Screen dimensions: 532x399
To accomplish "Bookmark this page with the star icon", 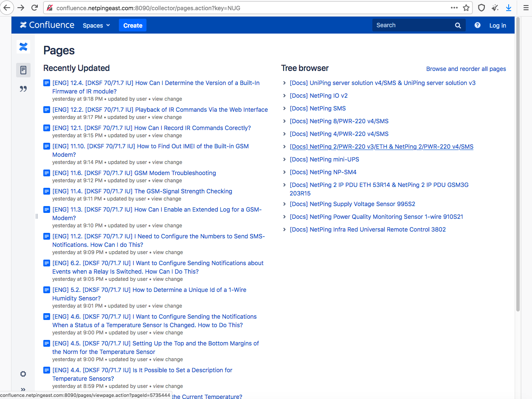I will point(466,8).
